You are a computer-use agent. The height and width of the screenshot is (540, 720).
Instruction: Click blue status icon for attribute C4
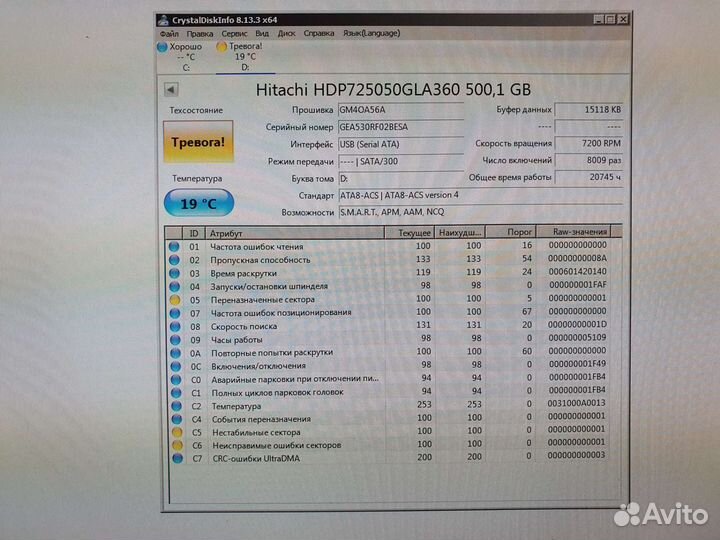click(x=177, y=419)
